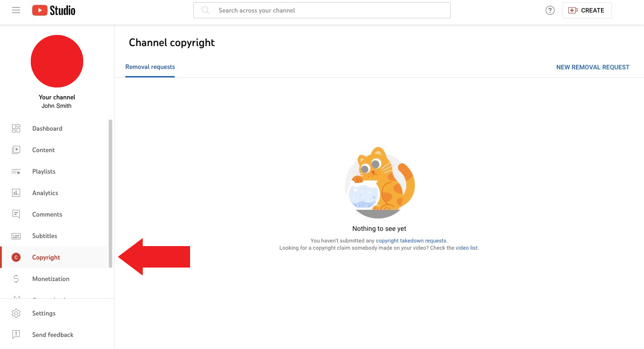Click your channel profile avatar
The image size is (644, 349).
[x=57, y=61]
